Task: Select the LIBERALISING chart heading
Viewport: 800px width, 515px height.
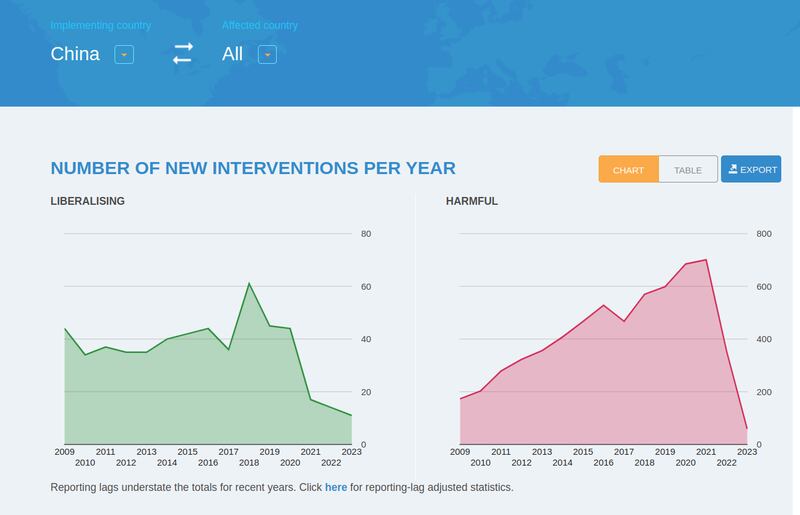Action: (x=87, y=201)
